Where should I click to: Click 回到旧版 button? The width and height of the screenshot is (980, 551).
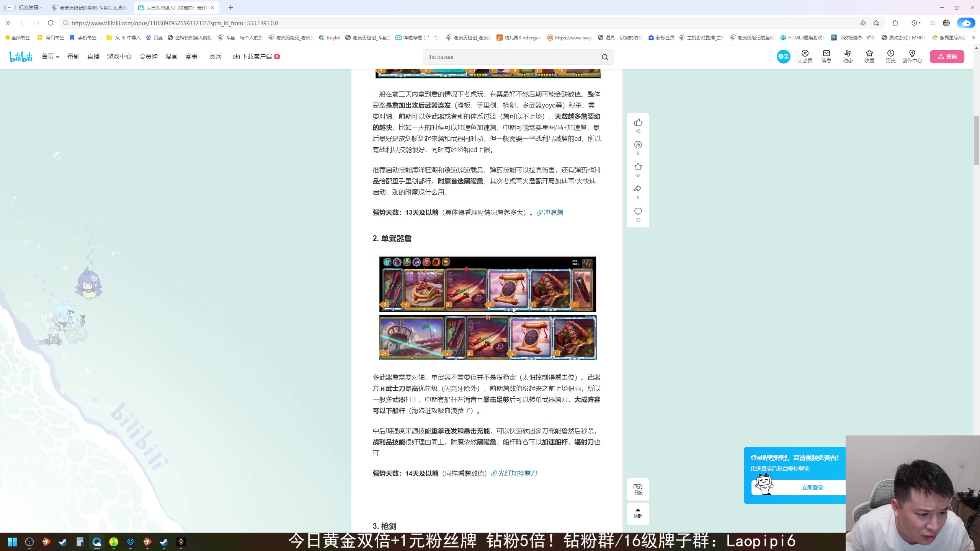tap(638, 489)
